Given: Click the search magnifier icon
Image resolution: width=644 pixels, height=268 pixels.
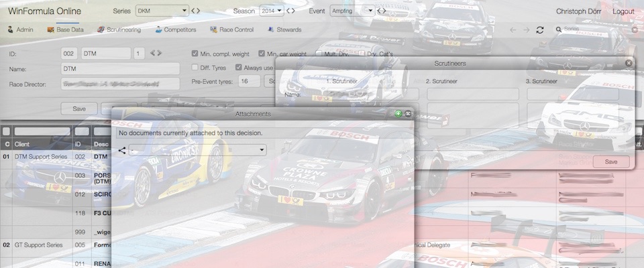Looking at the screenshot, I should [559, 29].
